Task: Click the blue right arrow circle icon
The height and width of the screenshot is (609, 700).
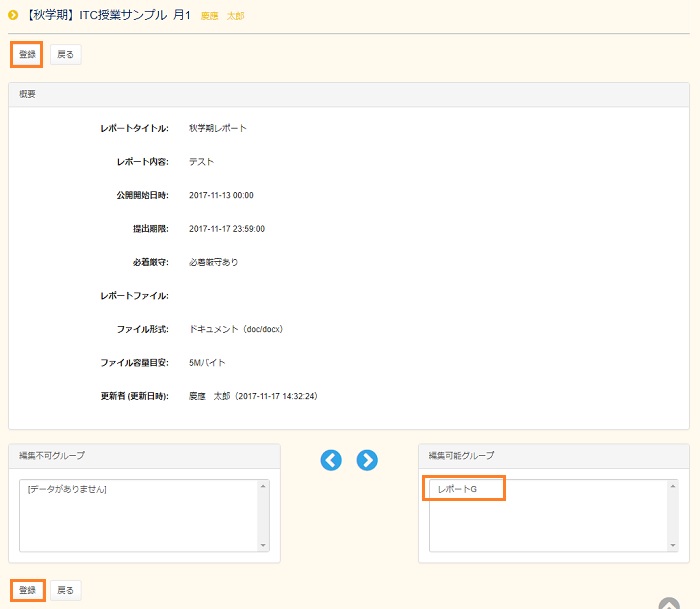Action: [x=367, y=460]
